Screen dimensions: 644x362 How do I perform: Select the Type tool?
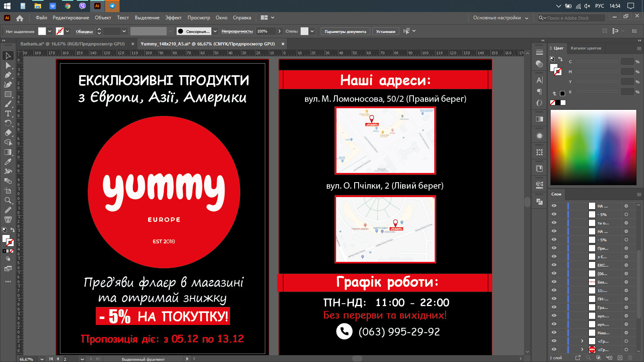pos(8,113)
